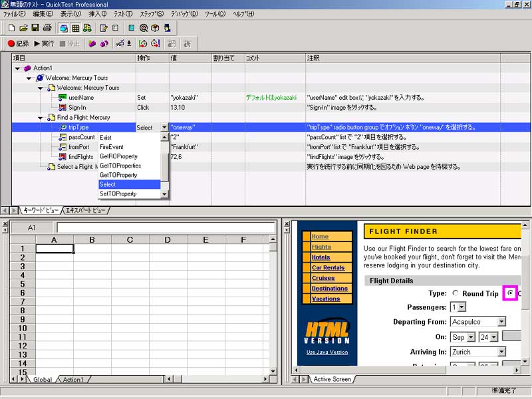Follow the Hotels link in Active Screen
Screen dimensions: 532x399
[321, 257]
